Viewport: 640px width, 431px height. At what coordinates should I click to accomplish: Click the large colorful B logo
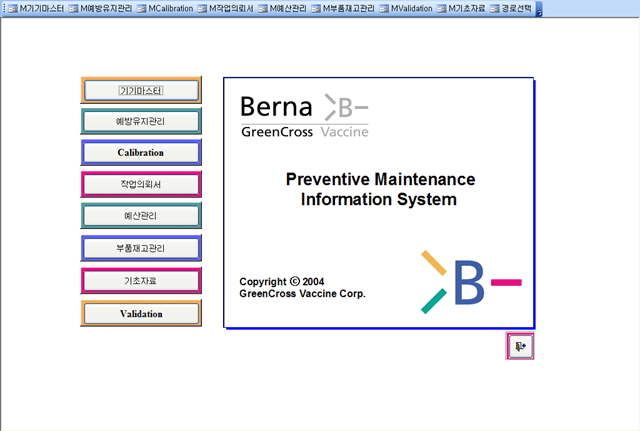tap(471, 282)
